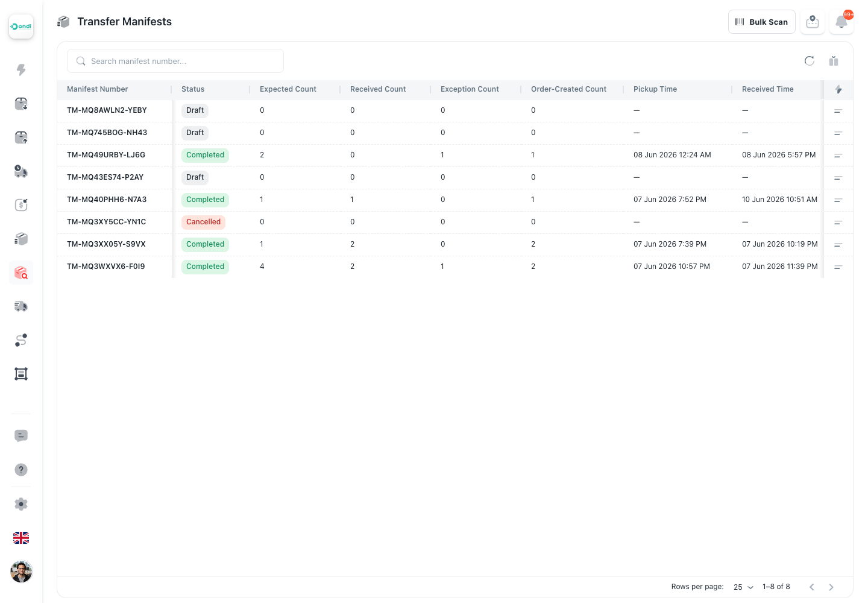Open the rows per page dropdown
The height and width of the screenshot is (603, 868).
pyautogui.click(x=744, y=587)
